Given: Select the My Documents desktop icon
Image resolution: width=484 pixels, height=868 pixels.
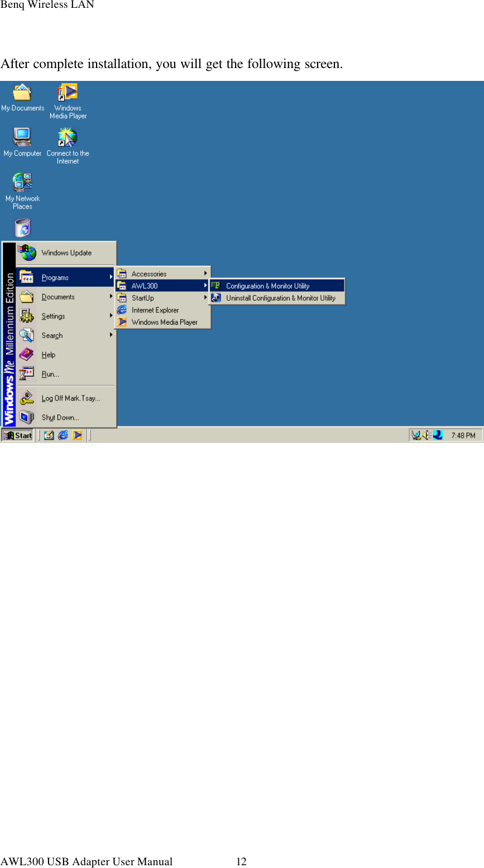Looking at the screenshot, I should [x=22, y=98].
